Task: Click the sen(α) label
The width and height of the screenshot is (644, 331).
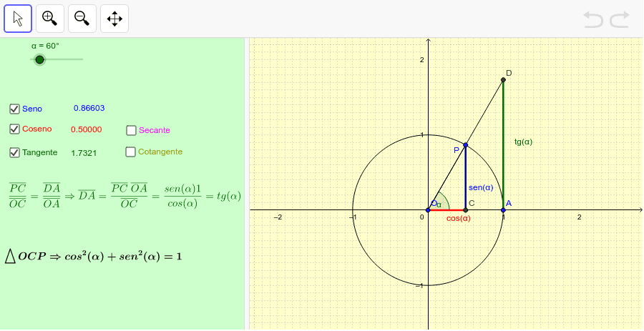Action: click(x=481, y=187)
